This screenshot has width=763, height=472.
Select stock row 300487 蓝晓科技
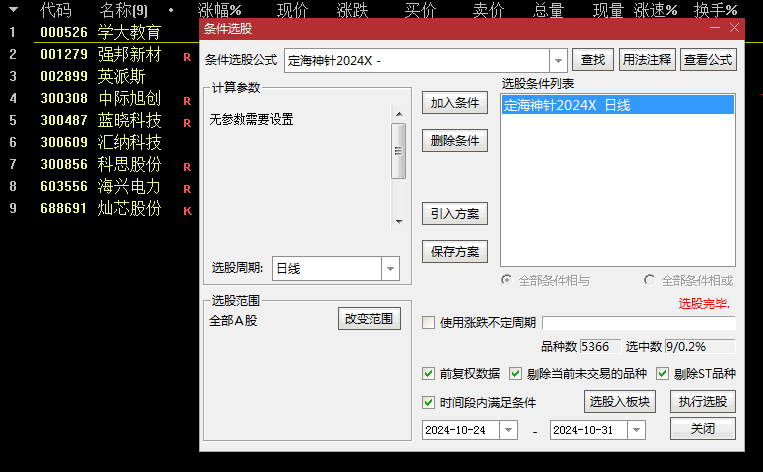[x=100, y=120]
